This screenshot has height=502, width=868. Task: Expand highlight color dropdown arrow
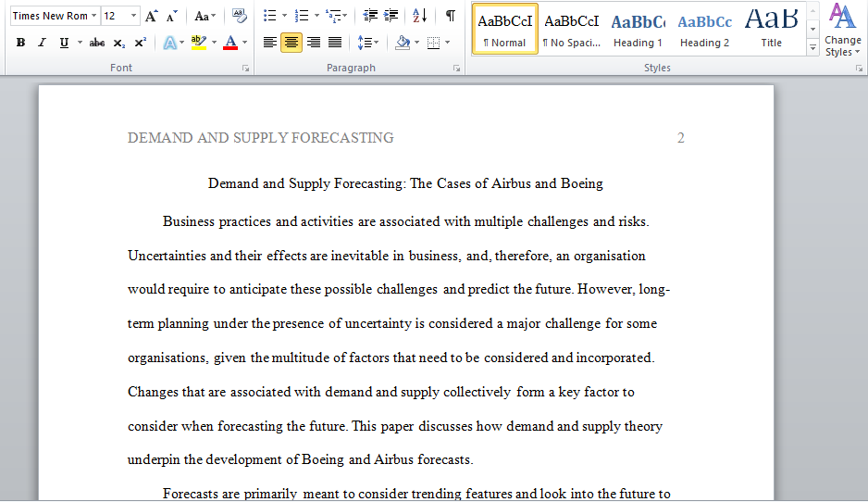pos(215,43)
